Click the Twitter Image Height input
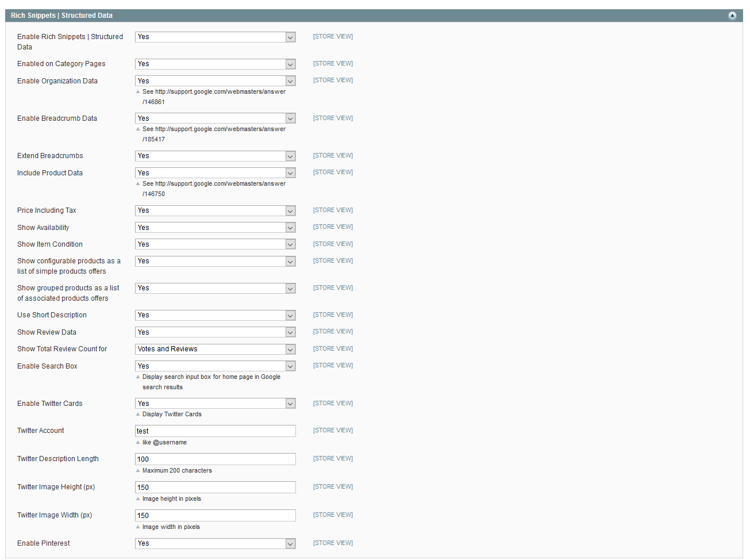750x560 pixels. coord(215,487)
